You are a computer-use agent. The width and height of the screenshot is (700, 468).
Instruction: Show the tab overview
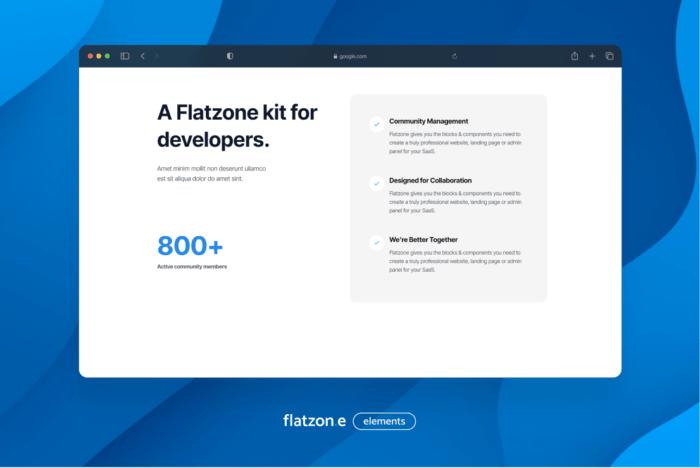coord(609,56)
